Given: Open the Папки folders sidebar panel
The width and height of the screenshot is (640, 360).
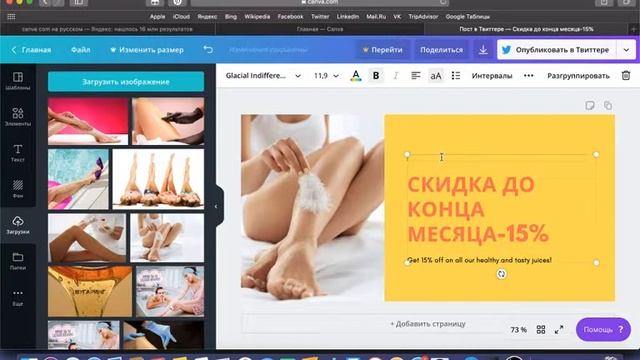Looking at the screenshot, I should (x=18, y=261).
